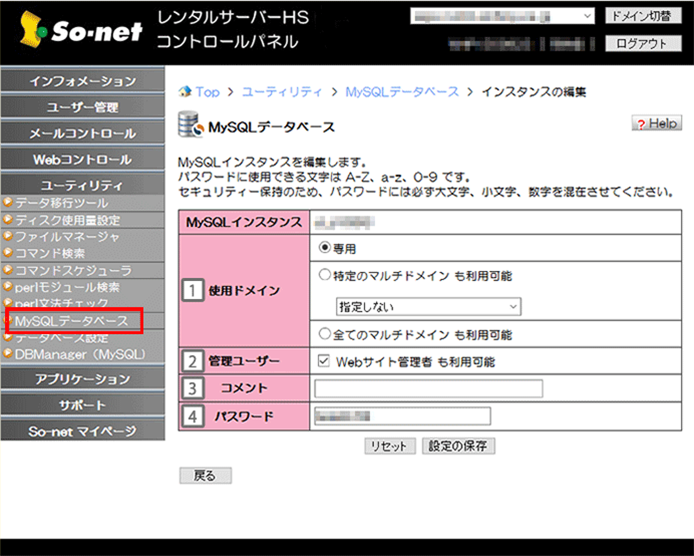
Task: Open the ユーザー管理 sidebar menu
Action: (x=82, y=107)
